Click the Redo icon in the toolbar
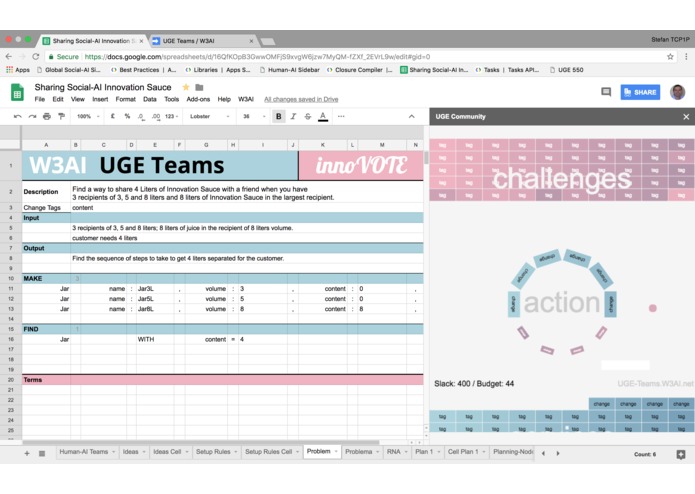Image resolution: width=695 pixels, height=494 pixels. [x=32, y=117]
